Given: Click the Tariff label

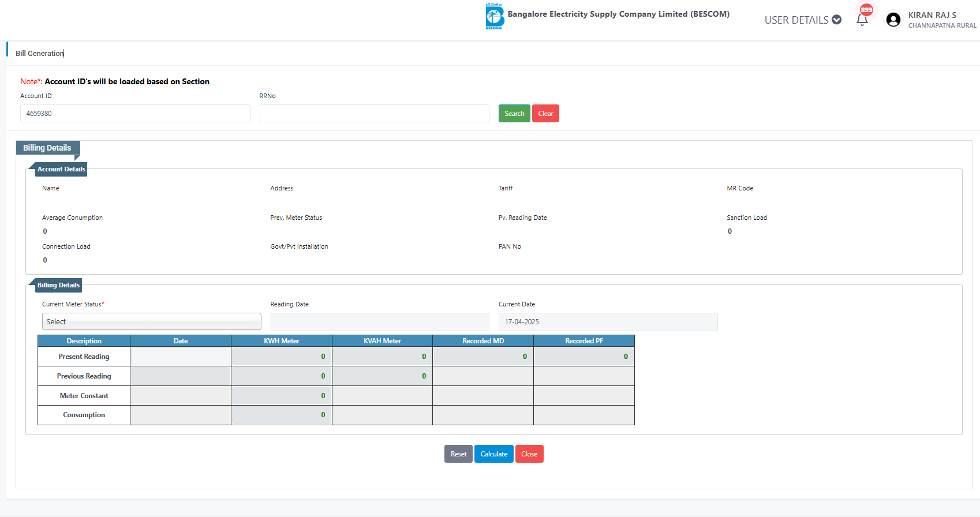Looking at the screenshot, I should pyautogui.click(x=506, y=188).
